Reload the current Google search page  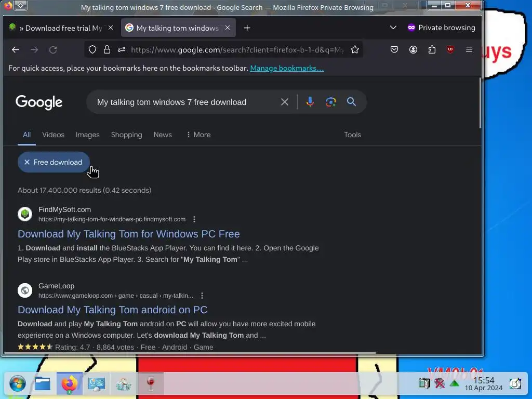click(x=53, y=50)
